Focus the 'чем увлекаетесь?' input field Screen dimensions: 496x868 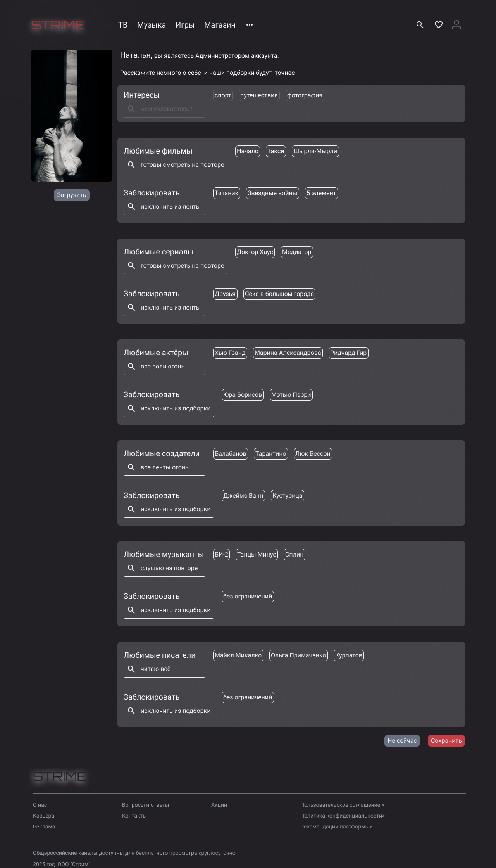click(164, 109)
